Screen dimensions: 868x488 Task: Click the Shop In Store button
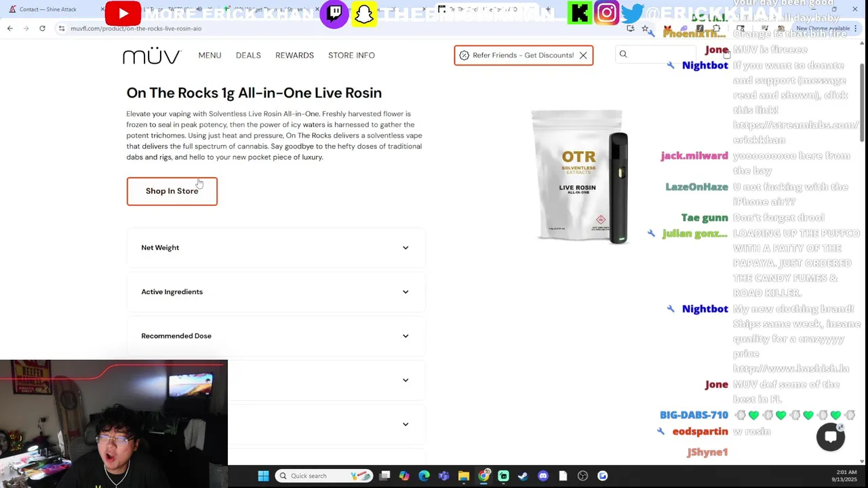[x=172, y=191]
